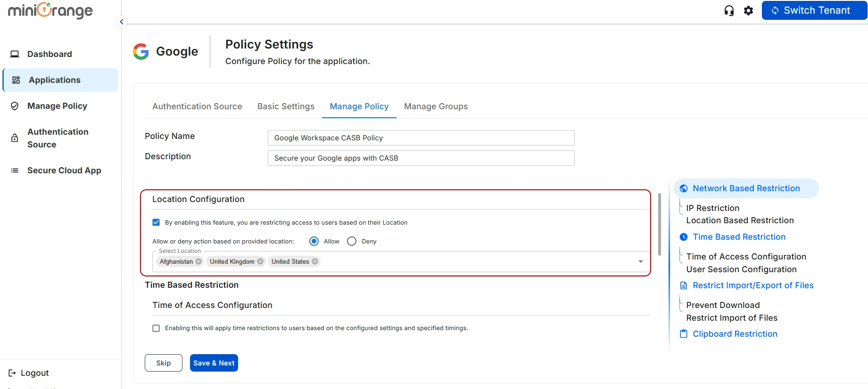Remove the United Kingdom location chip

tap(260, 261)
